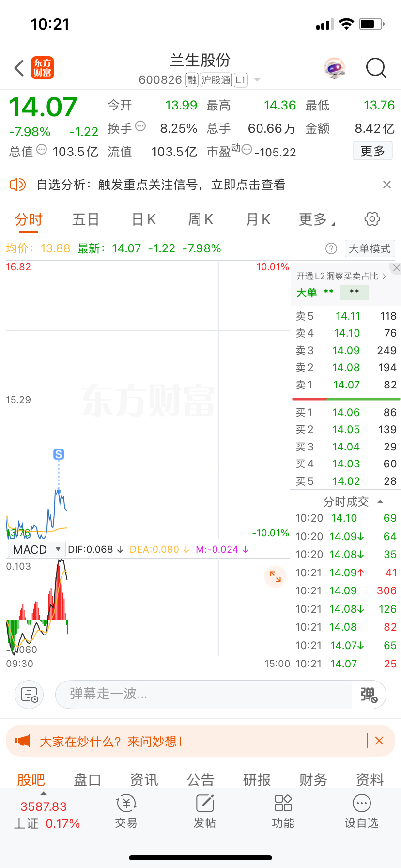The image size is (401, 868).
Task: Switch to the 分时 tab
Action: click(x=29, y=219)
